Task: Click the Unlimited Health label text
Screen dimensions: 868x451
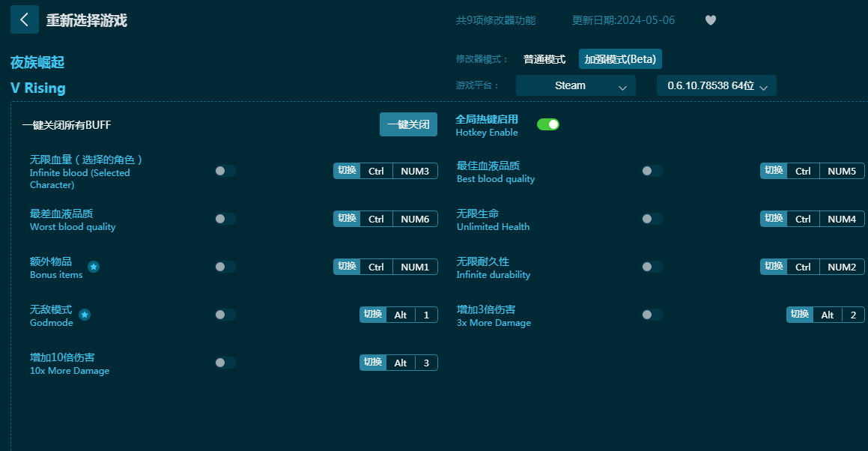Action: pos(494,226)
